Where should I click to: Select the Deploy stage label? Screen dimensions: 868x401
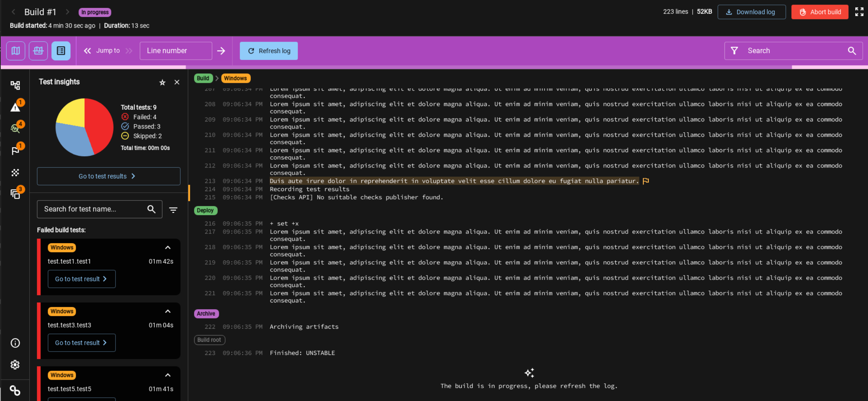point(205,211)
